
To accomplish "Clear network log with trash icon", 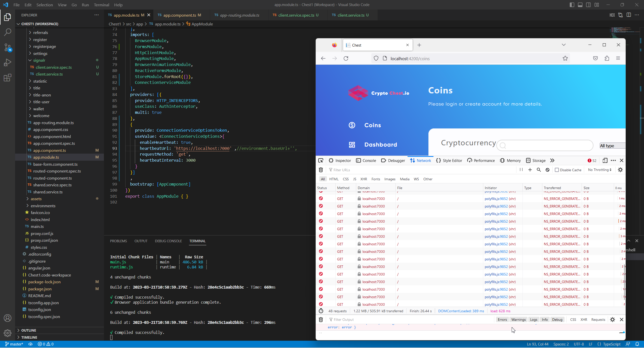I will pyautogui.click(x=321, y=170).
